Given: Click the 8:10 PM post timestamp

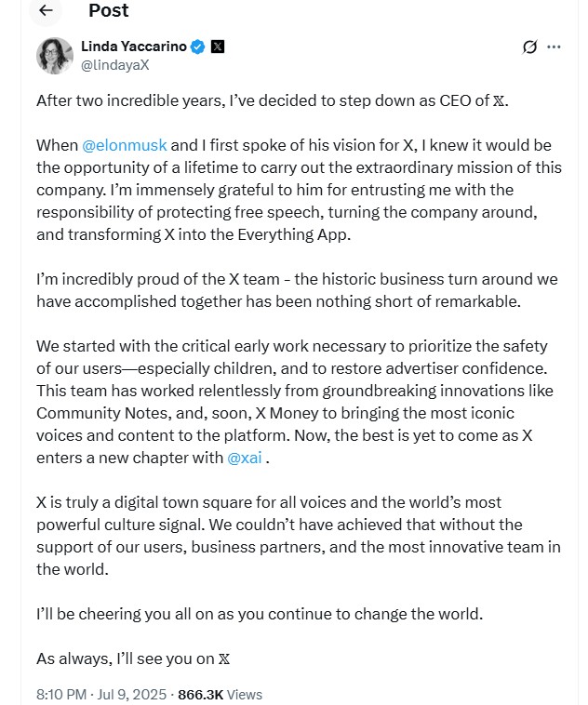Looking at the screenshot, I should point(61,695).
